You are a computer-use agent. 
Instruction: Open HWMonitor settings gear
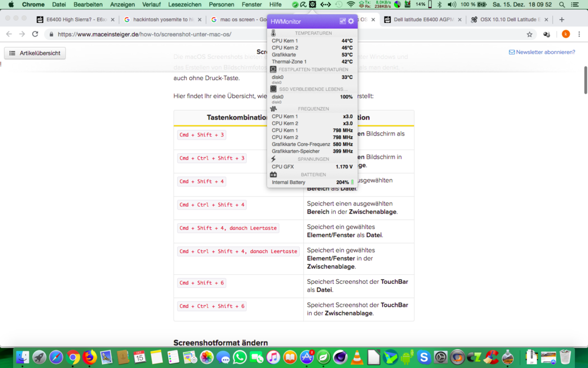coord(351,21)
